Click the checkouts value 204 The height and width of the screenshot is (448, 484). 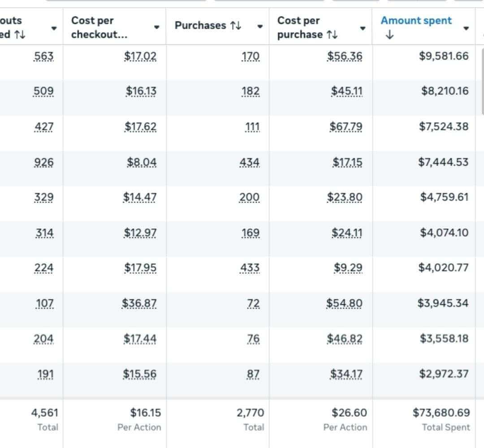click(43, 339)
